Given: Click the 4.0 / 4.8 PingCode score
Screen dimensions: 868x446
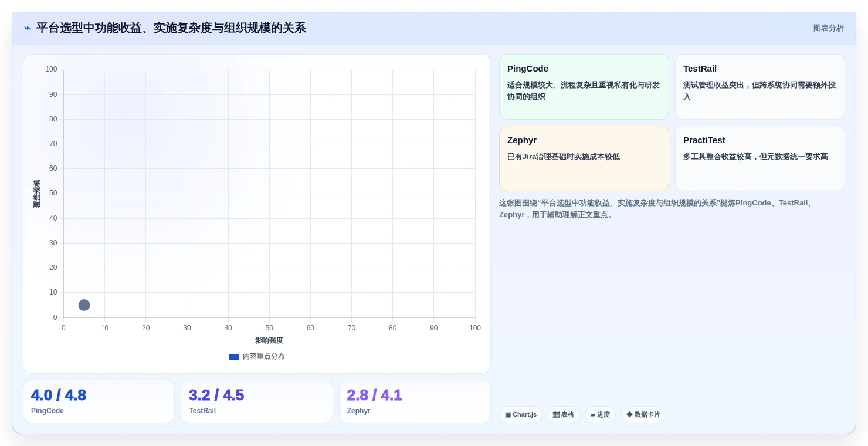Looking at the screenshot, I should click(59, 396).
